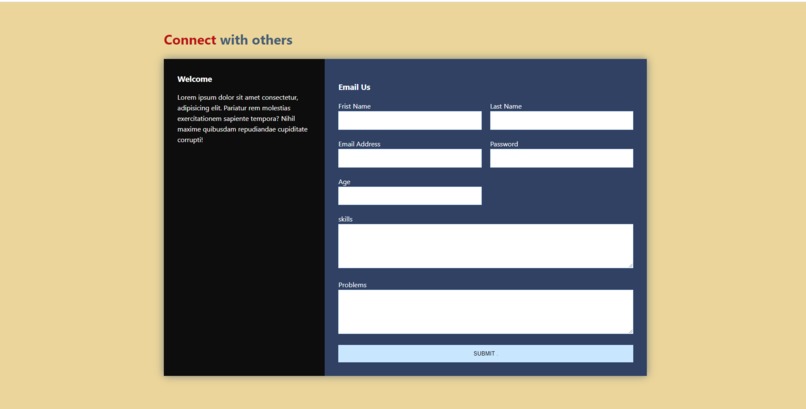Click inside the skills text area

click(x=486, y=246)
